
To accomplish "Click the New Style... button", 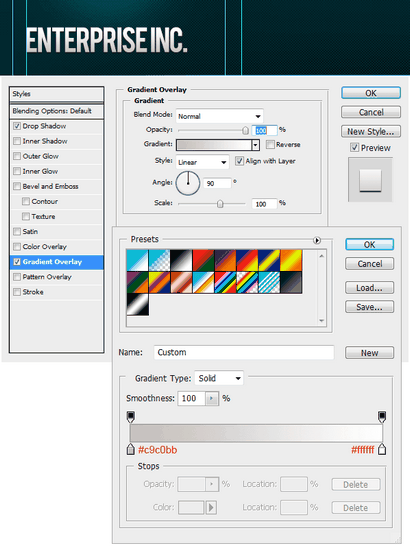I will click(x=371, y=132).
